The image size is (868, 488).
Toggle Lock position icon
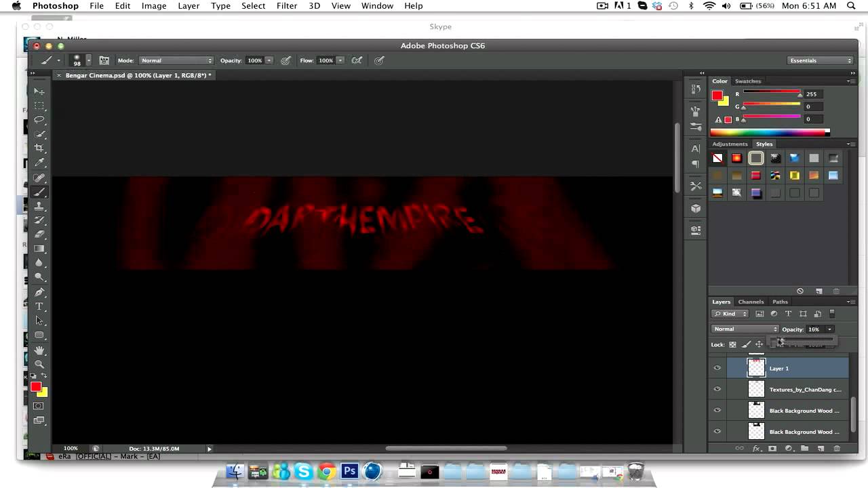coord(759,344)
